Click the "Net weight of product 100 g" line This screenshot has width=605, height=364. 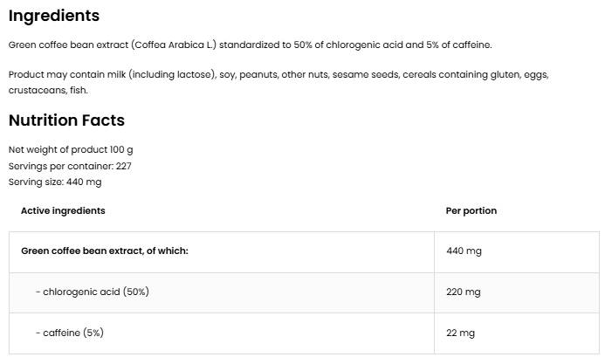pyautogui.click(x=71, y=150)
